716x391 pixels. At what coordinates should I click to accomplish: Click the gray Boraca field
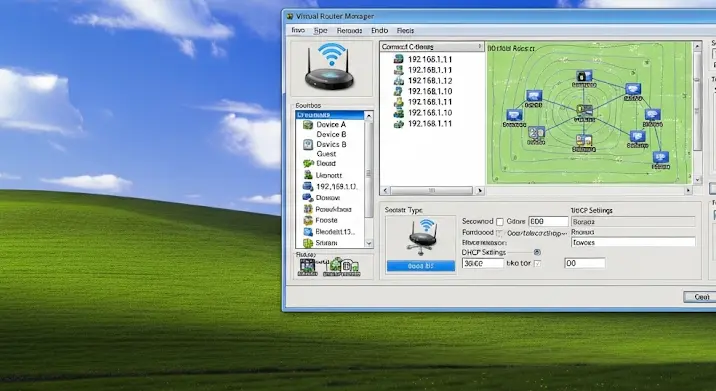[633, 222]
